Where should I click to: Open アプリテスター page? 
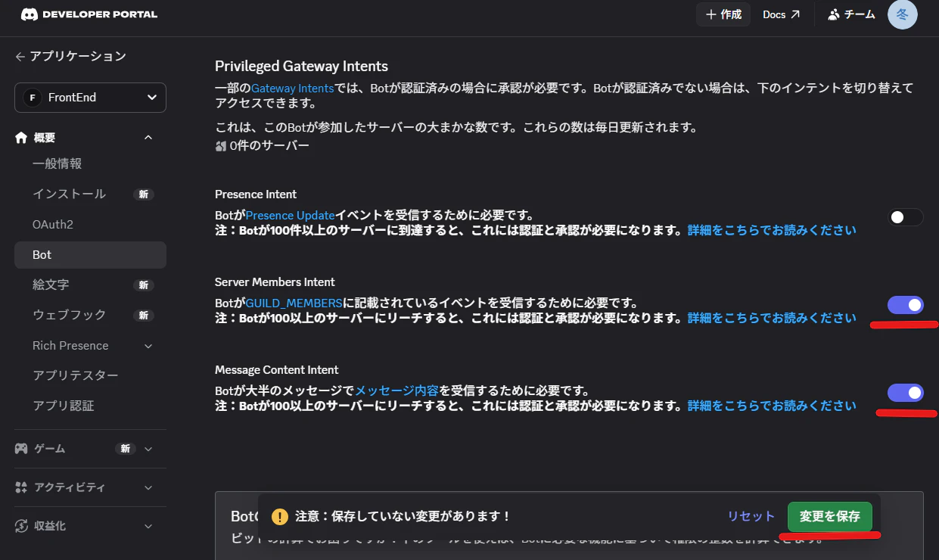[75, 375]
